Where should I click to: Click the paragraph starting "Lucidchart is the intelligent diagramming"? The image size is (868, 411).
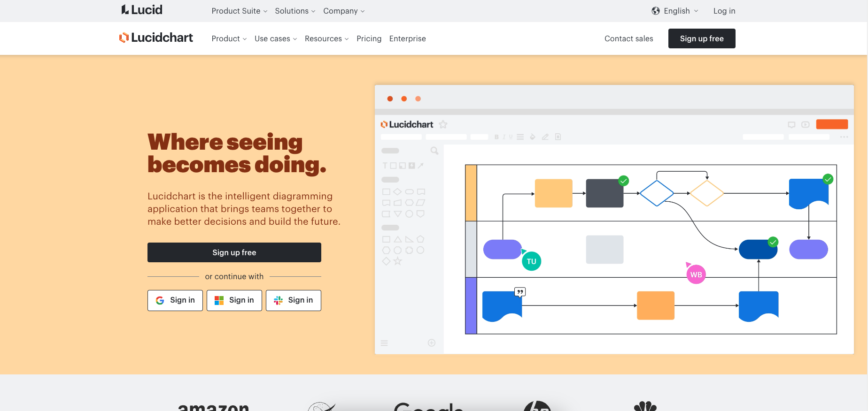click(x=244, y=209)
